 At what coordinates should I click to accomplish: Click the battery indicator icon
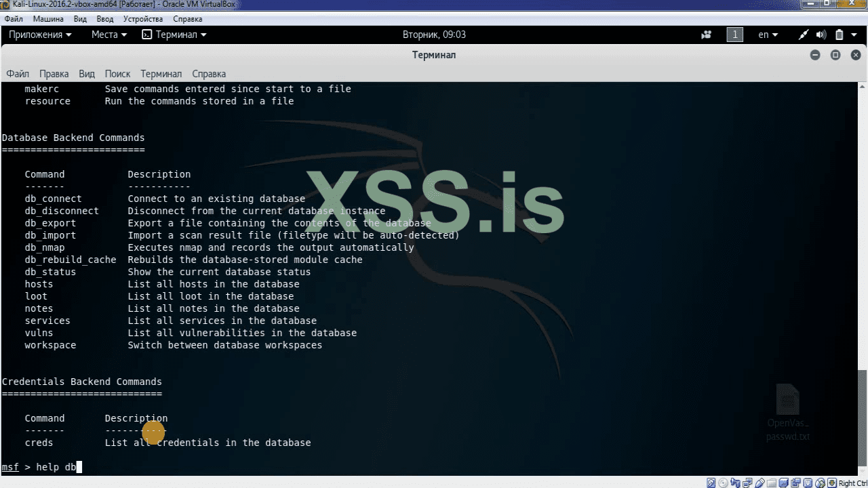(839, 35)
